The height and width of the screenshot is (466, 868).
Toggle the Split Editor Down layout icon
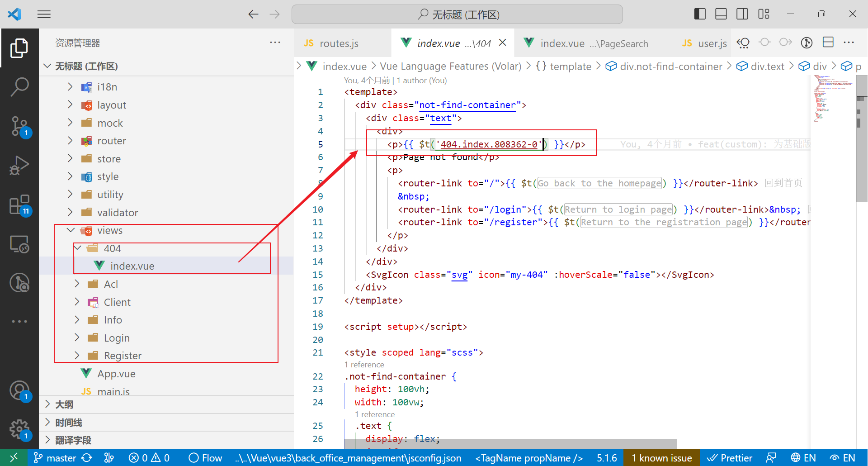tap(828, 42)
